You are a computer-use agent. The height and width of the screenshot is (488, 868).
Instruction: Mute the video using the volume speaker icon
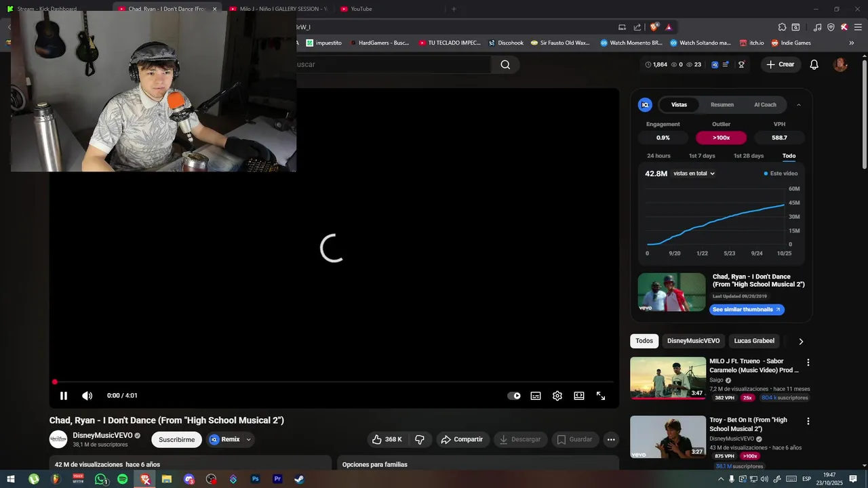coord(87,396)
